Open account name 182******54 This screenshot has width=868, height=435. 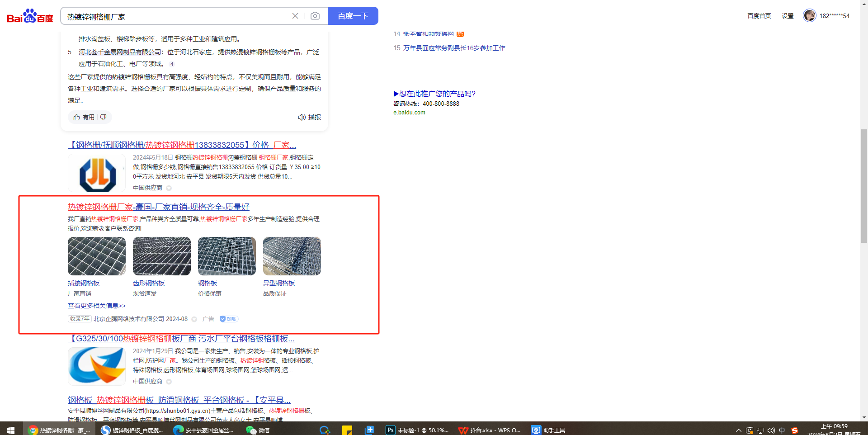click(x=835, y=16)
